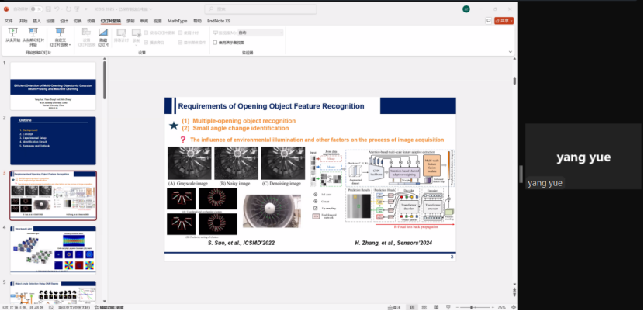Open custom slide show icon
Viewport: 644px width, 311px height.
pyautogui.click(x=60, y=32)
